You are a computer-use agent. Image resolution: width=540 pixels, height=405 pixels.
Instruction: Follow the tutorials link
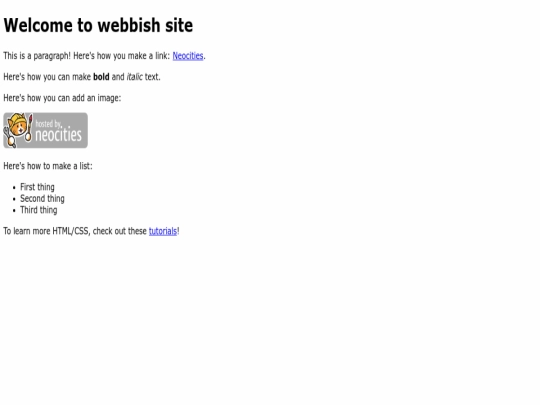point(163,231)
